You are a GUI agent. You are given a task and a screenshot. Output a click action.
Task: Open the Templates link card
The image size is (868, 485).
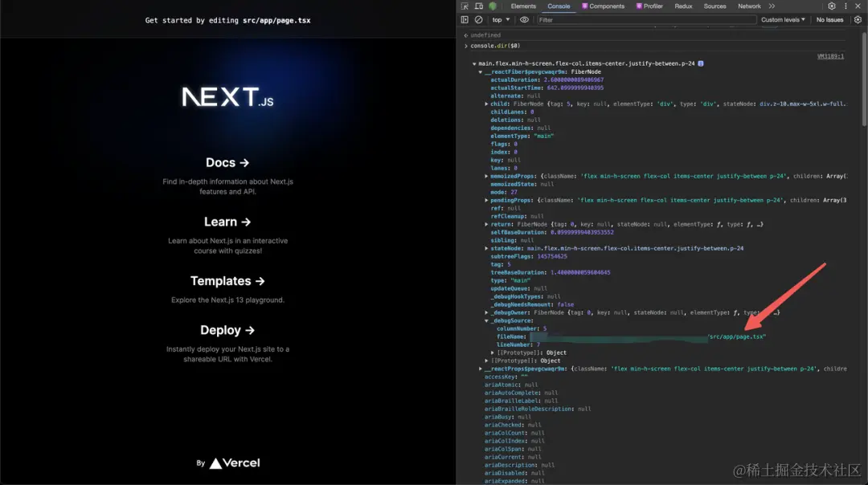click(x=227, y=289)
